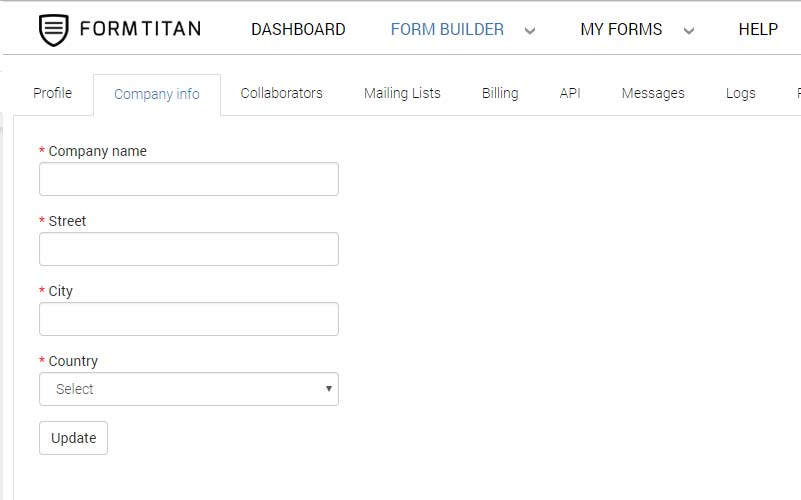The width and height of the screenshot is (801, 500).
Task: Focus the City text field
Action: 189,319
